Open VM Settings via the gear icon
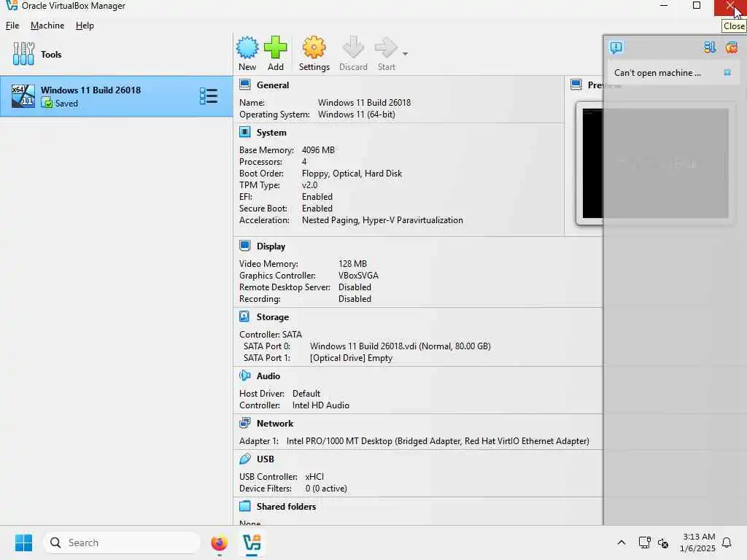This screenshot has height=560, width=747. click(314, 47)
